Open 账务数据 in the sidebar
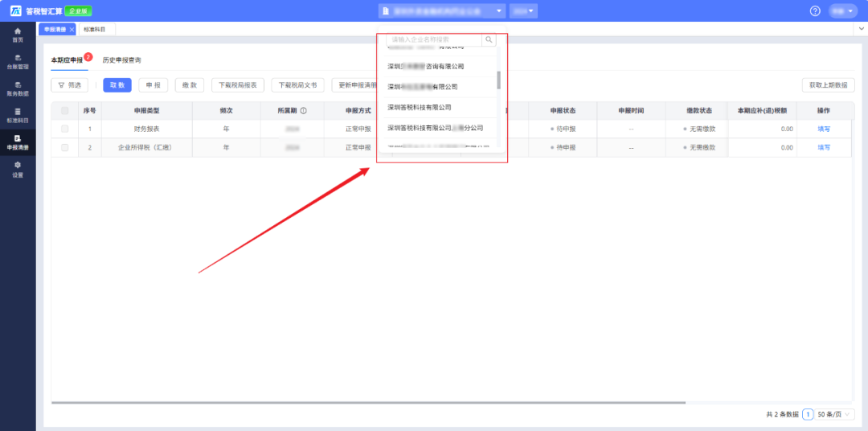This screenshot has height=431, width=868. click(x=18, y=88)
